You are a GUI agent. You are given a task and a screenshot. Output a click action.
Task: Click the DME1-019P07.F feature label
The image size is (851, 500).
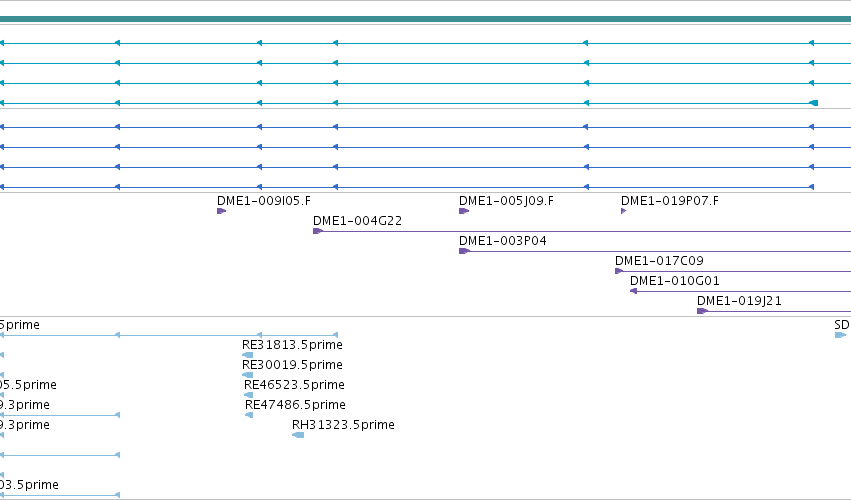pyautogui.click(x=670, y=201)
